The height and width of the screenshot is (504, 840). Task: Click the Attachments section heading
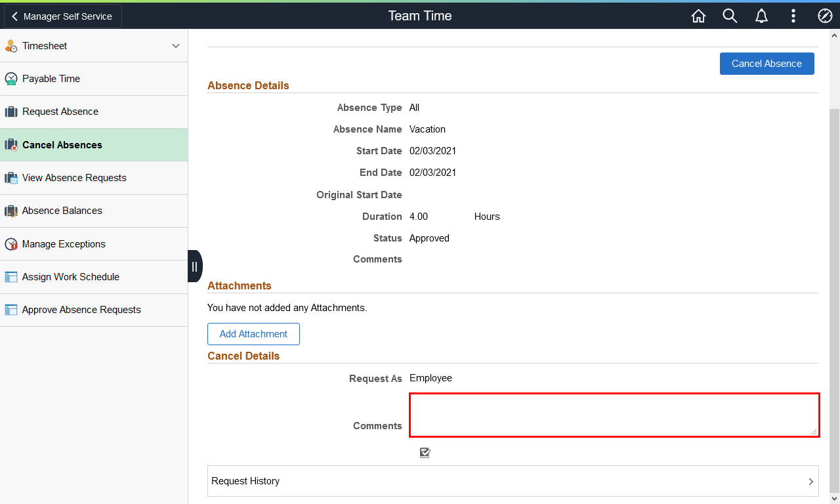(240, 285)
